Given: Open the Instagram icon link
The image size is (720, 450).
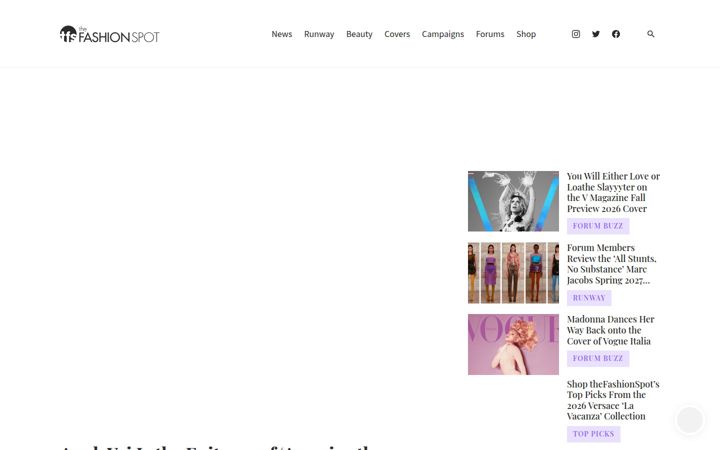Looking at the screenshot, I should 575,34.
